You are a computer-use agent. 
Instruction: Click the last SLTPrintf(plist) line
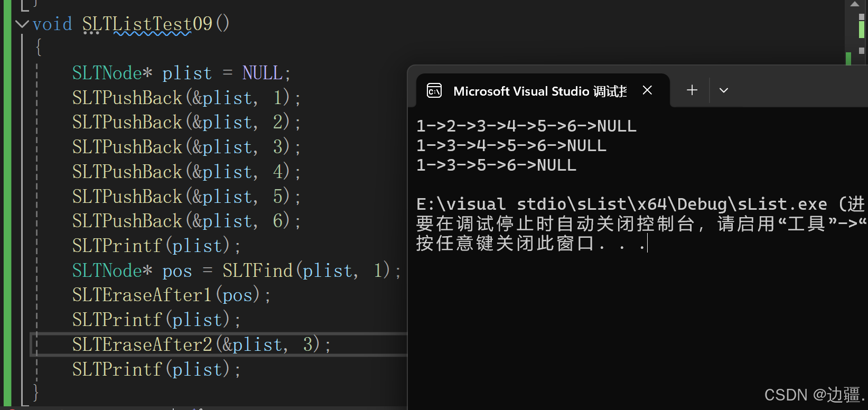click(x=156, y=369)
